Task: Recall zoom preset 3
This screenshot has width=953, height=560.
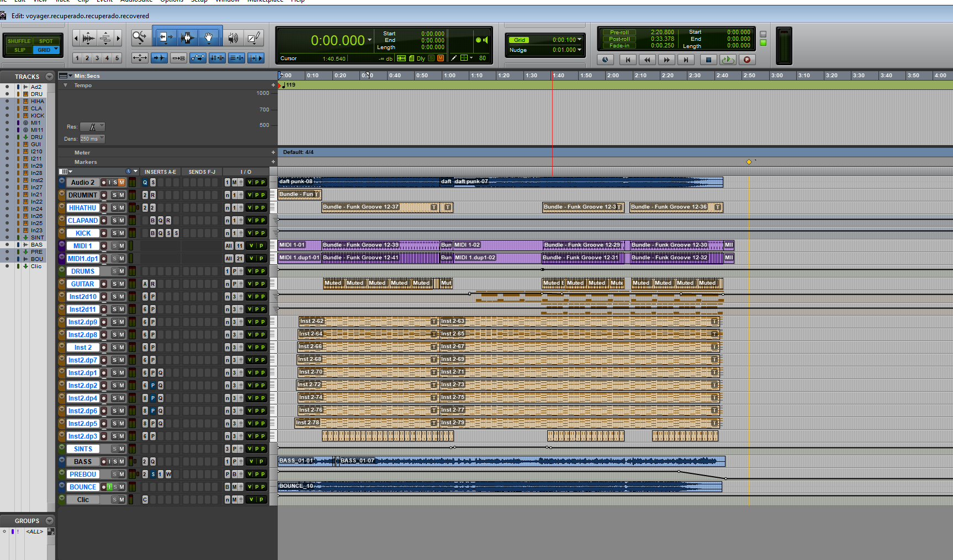Action: click(x=97, y=58)
